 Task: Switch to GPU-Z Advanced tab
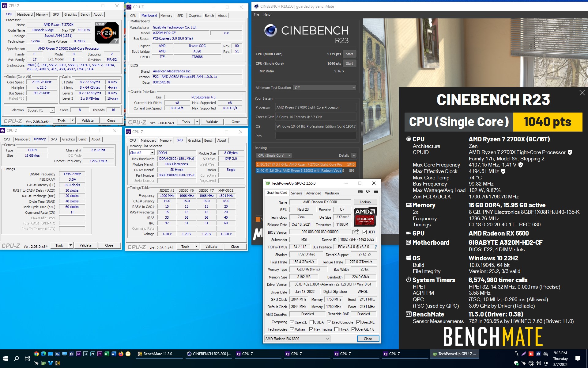pos(314,193)
